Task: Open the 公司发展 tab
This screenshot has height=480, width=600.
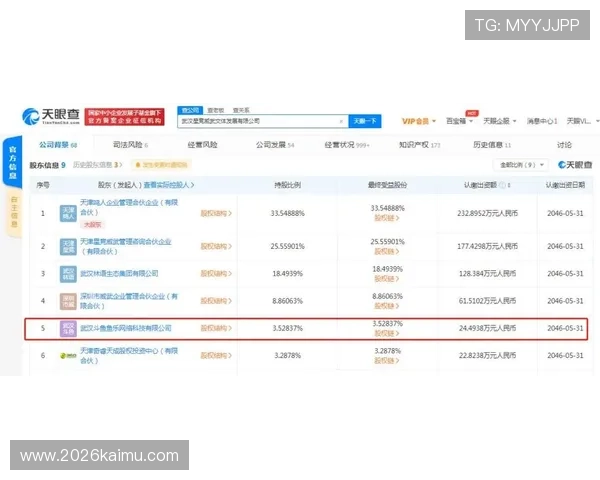Action: [x=275, y=145]
